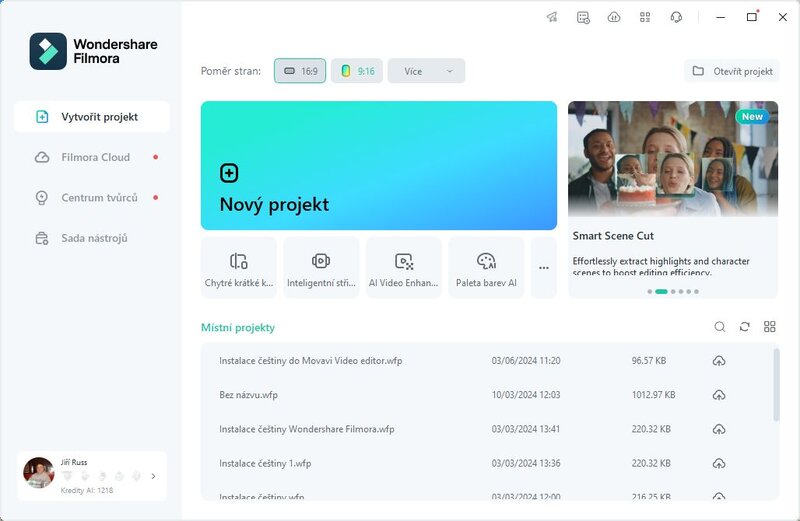The width and height of the screenshot is (800, 521).
Task: Go to the third carousel dot
Action: coord(673,291)
